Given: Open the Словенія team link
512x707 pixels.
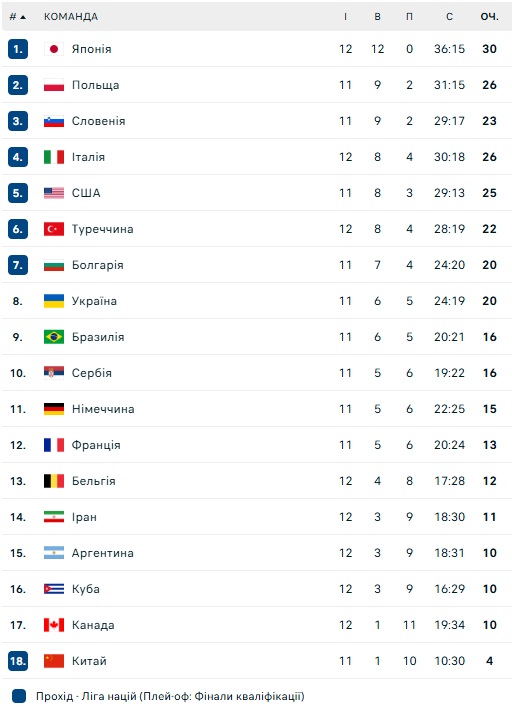Looking at the screenshot, I should coord(98,121).
